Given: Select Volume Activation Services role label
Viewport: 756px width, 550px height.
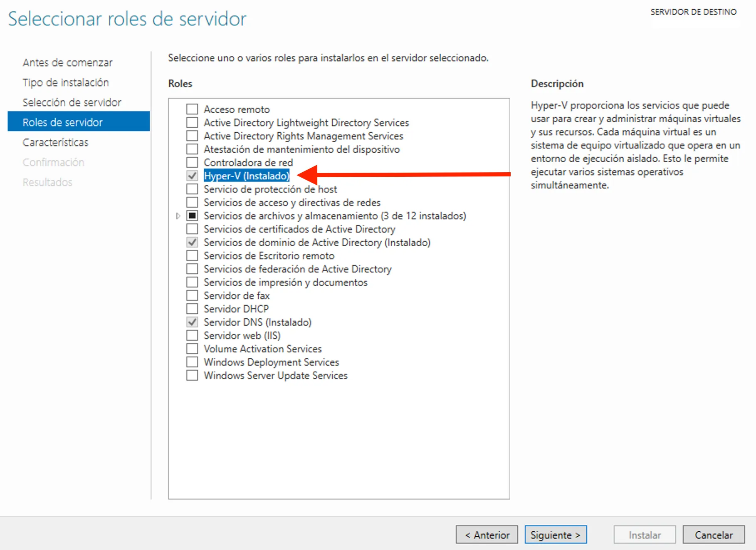Looking at the screenshot, I should coord(262,349).
